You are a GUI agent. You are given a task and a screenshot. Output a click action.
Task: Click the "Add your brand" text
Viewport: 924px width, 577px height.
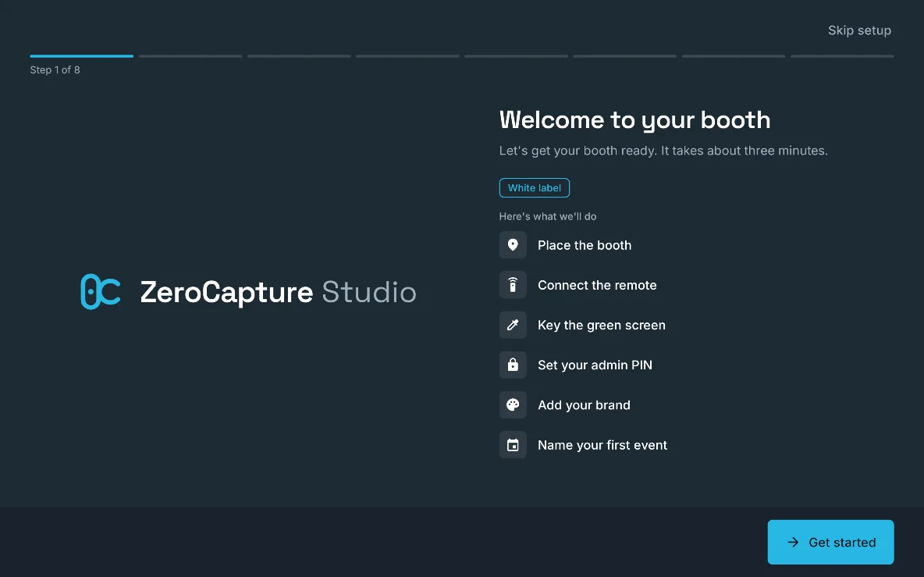click(584, 405)
